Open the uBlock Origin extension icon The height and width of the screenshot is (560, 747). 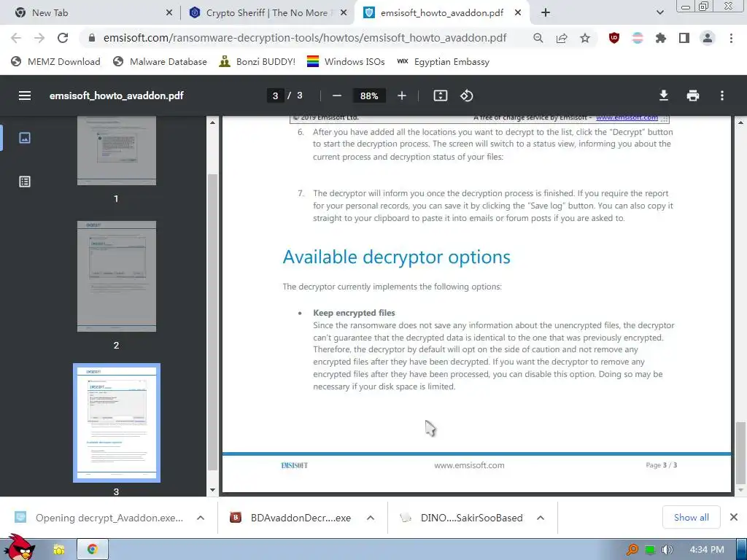[614, 38]
